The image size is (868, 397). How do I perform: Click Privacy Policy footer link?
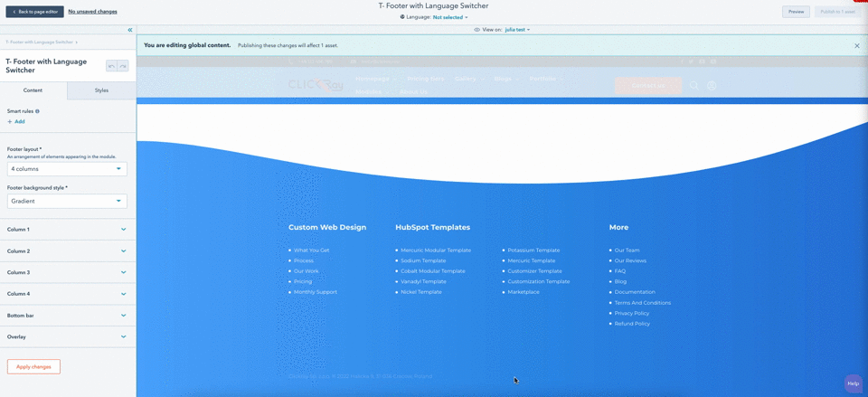(x=632, y=314)
